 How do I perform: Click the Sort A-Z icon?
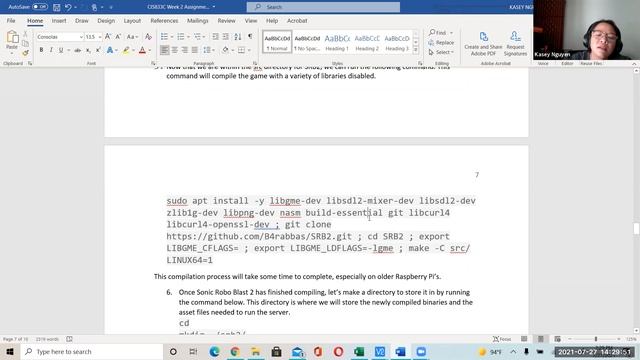click(238, 37)
